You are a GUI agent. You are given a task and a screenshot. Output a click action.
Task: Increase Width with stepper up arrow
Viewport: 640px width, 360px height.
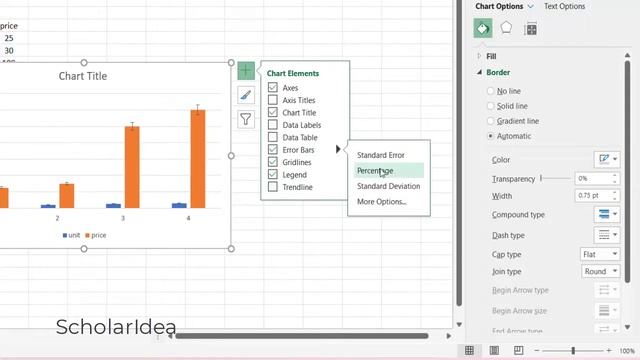pyautogui.click(x=615, y=193)
